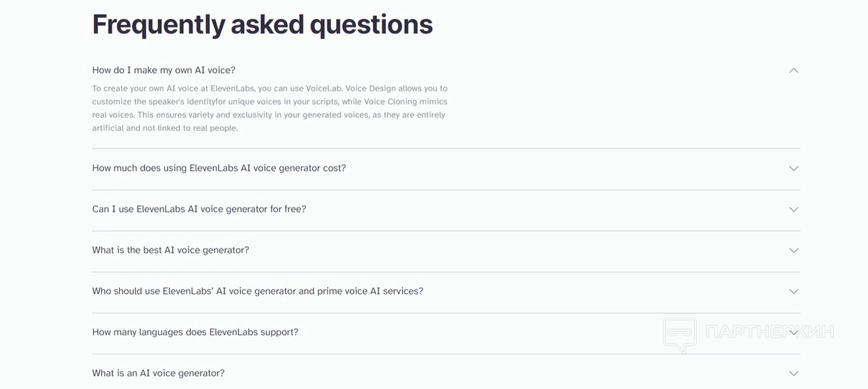The height and width of the screenshot is (389, 868).
Task: Expand the ElevenLabs cost question chevron
Action: (x=793, y=168)
